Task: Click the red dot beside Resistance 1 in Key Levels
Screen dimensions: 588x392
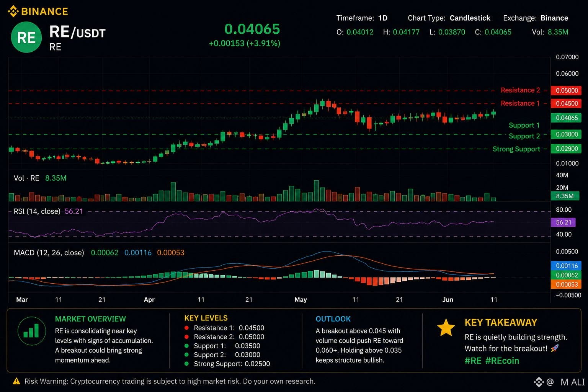Action: (186, 328)
